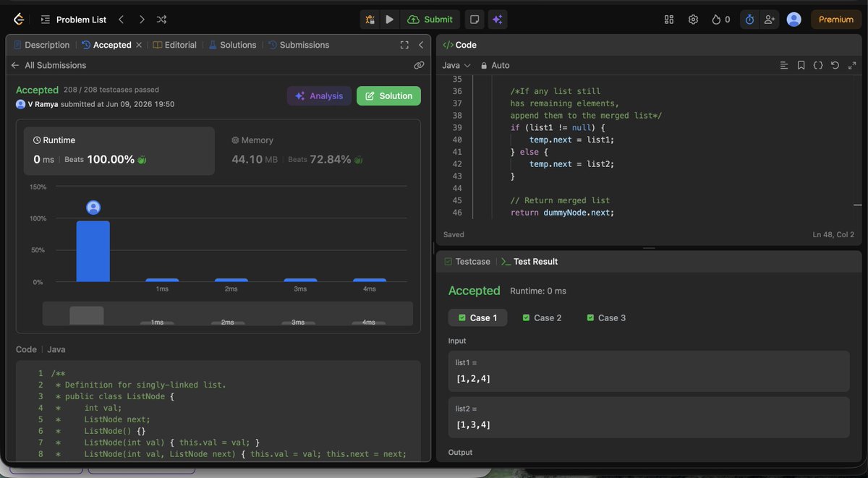868x478 pixels.
Task: Click the invite user icon
Action: (x=769, y=20)
